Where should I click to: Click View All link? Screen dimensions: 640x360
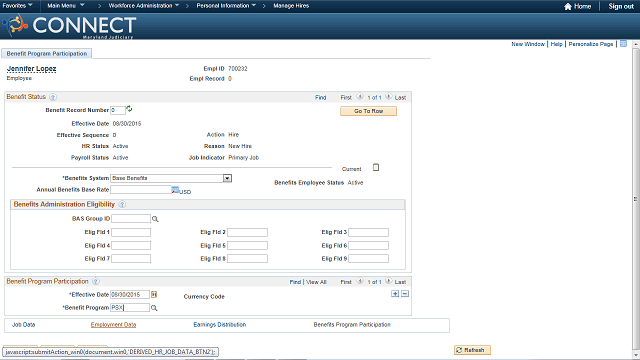point(316,282)
